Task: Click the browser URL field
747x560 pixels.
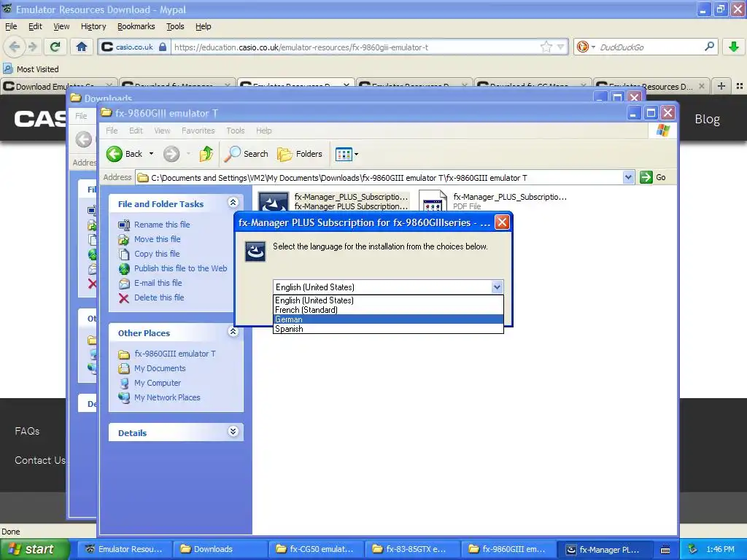Action: [356, 47]
